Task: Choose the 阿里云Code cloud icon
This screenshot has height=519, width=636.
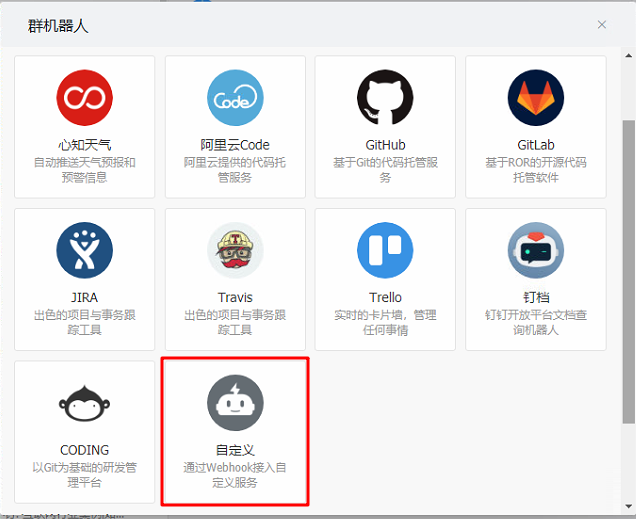Action: tap(235, 98)
